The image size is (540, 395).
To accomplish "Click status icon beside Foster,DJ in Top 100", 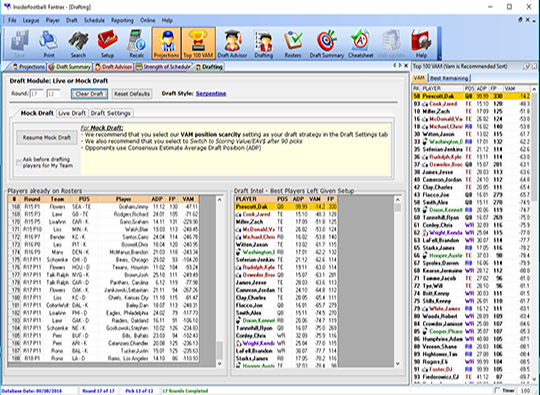I will tap(425, 369).
